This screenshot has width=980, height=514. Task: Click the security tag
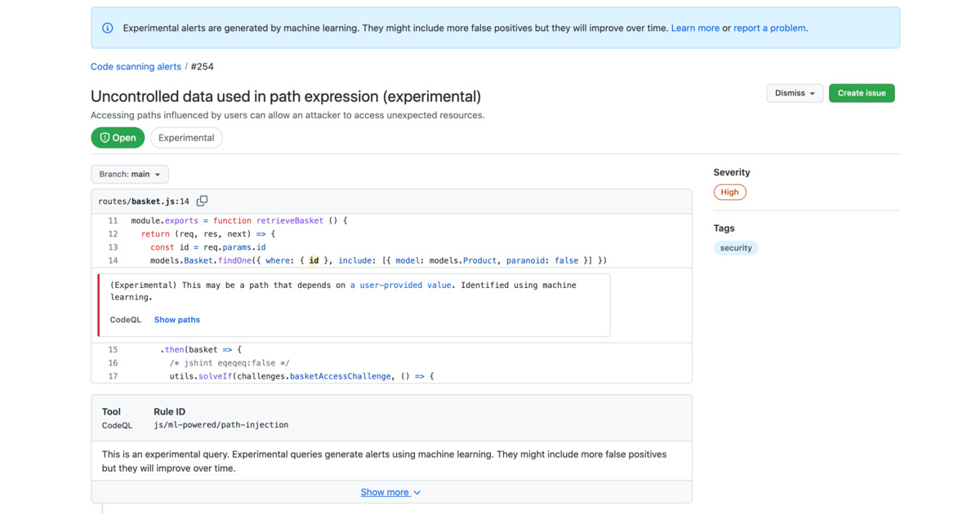(x=736, y=247)
